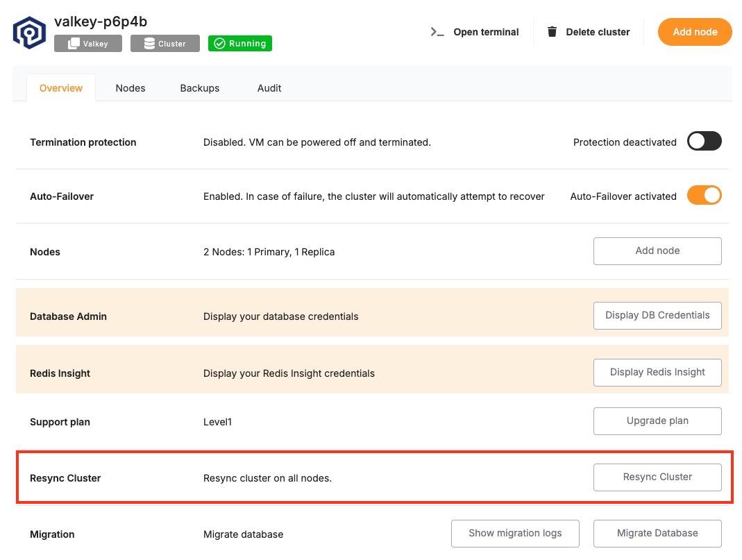Show migration logs
The image size is (742, 560).
[x=515, y=533]
